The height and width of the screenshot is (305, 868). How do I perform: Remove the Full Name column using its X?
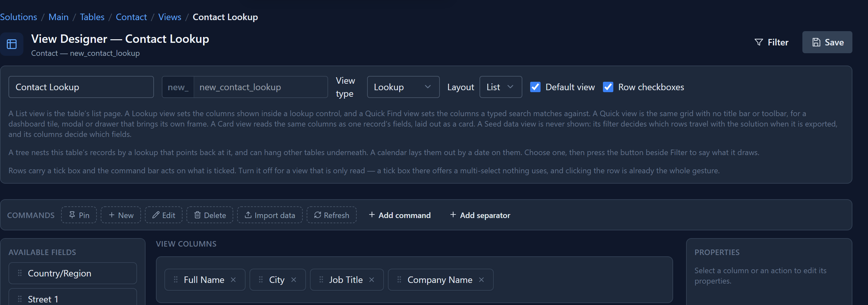tap(233, 280)
